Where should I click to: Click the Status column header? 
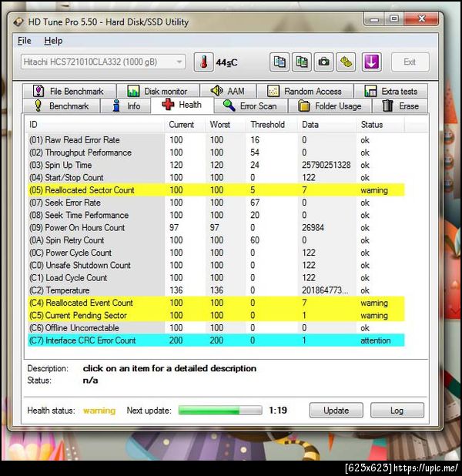[x=380, y=125]
